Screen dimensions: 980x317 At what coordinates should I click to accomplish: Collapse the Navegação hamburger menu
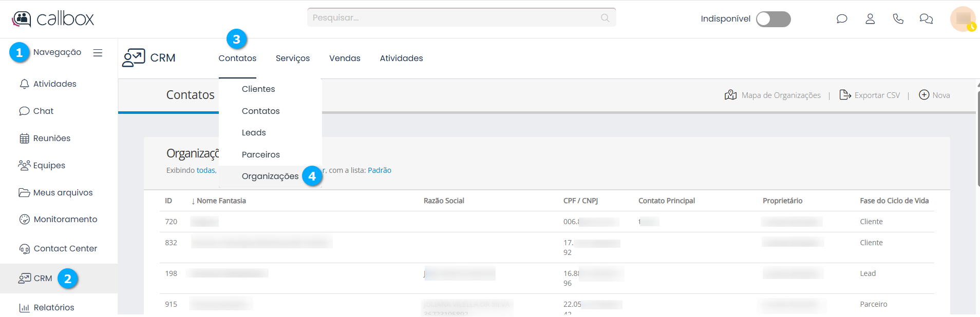(x=98, y=53)
